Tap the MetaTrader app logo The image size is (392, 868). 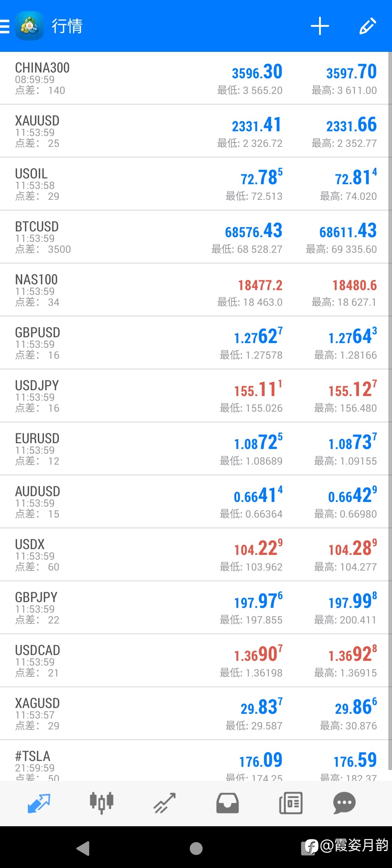coord(29,26)
